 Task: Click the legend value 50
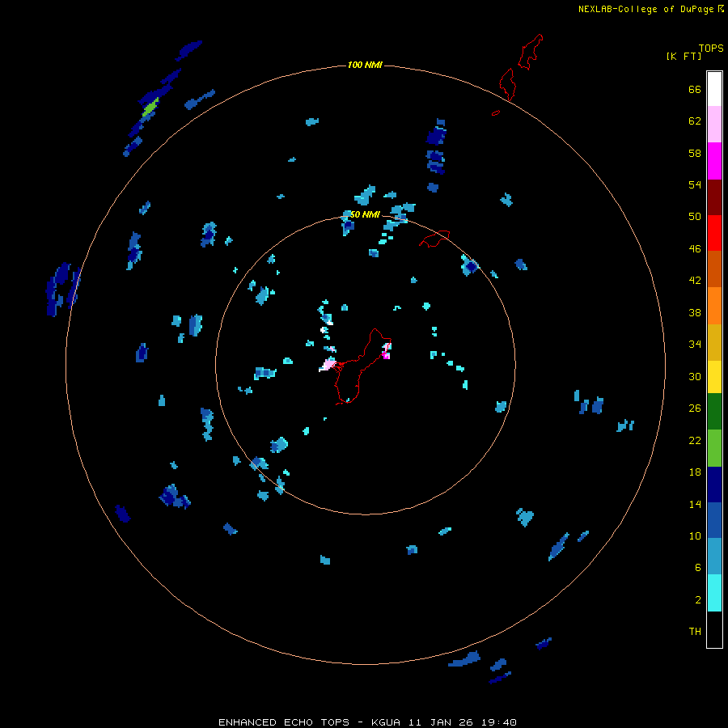point(695,217)
